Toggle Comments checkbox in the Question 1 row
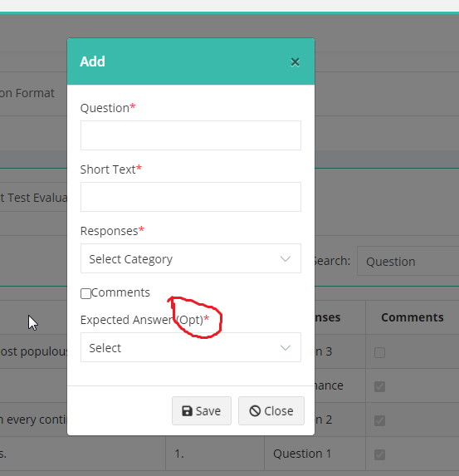The height and width of the screenshot is (476, 459). click(x=379, y=454)
